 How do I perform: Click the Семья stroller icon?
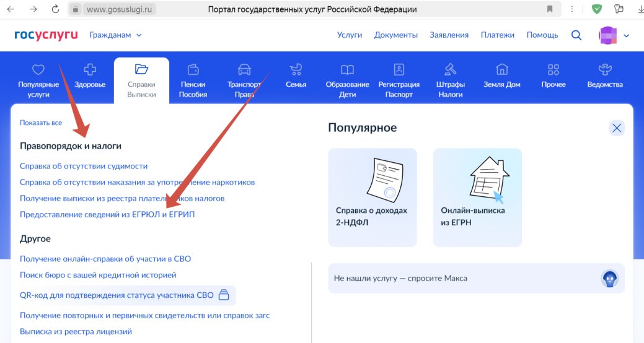(296, 70)
